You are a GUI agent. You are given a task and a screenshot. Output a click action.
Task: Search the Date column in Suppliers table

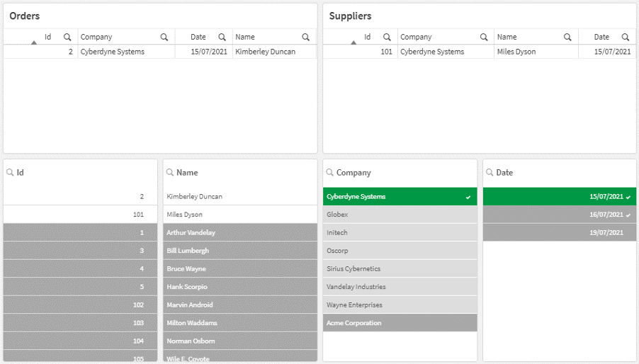(626, 37)
